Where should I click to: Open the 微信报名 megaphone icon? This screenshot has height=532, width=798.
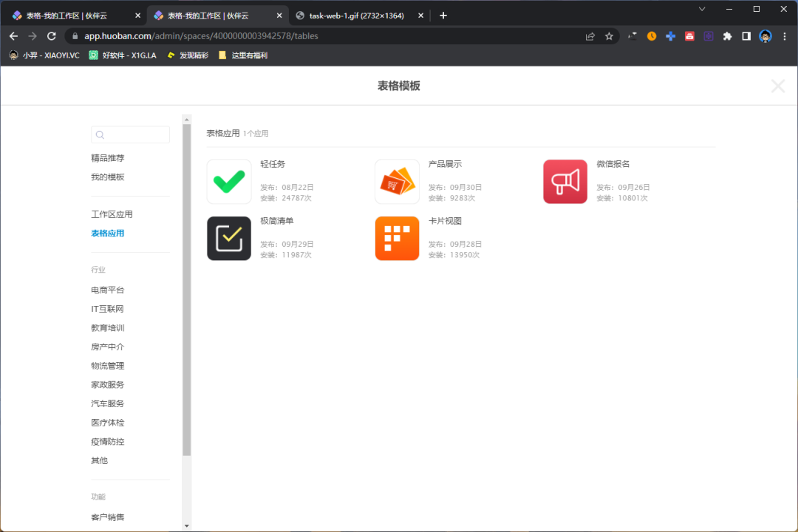click(x=565, y=181)
